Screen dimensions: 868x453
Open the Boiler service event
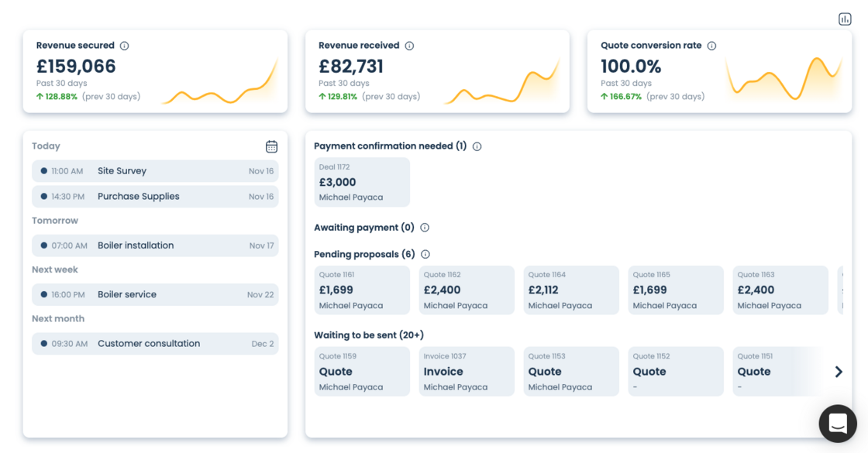pyautogui.click(x=155, y=295)
